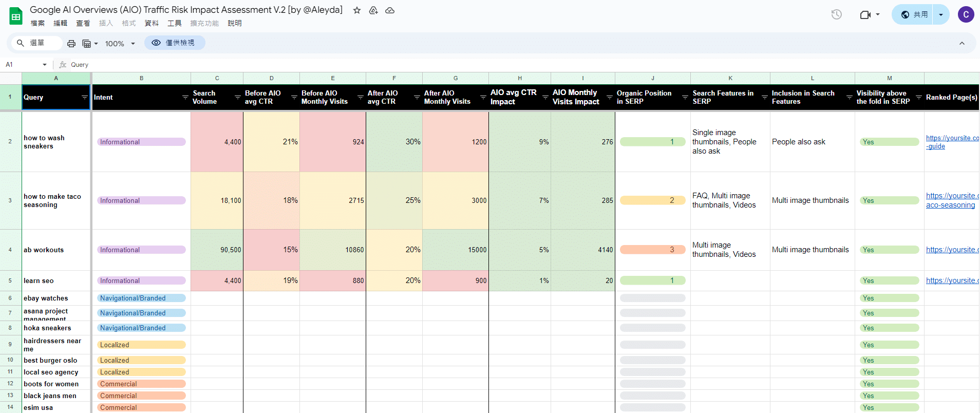980x413 pixels.
Task: Open the 檔案 (File) menu
Action: 37,23
